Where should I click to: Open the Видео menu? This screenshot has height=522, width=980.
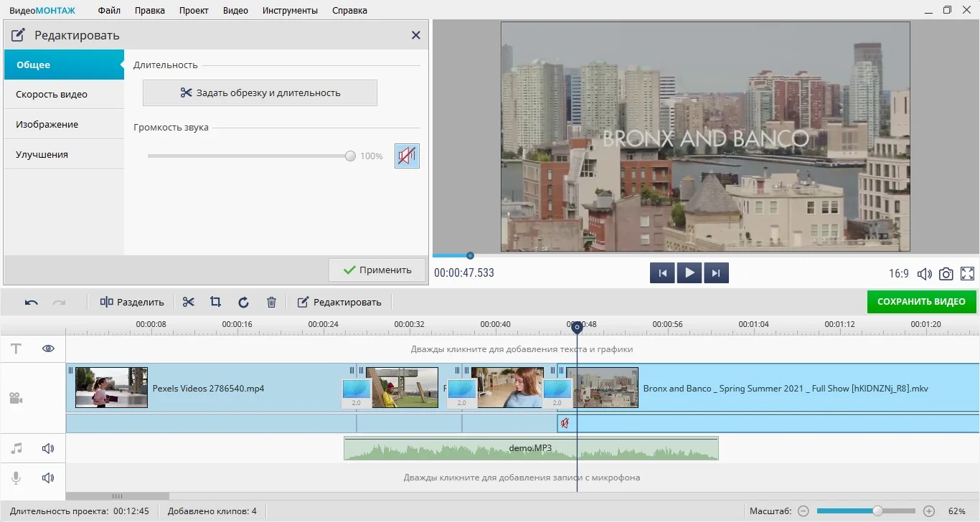pyautogui.click(x=235, y=11)
